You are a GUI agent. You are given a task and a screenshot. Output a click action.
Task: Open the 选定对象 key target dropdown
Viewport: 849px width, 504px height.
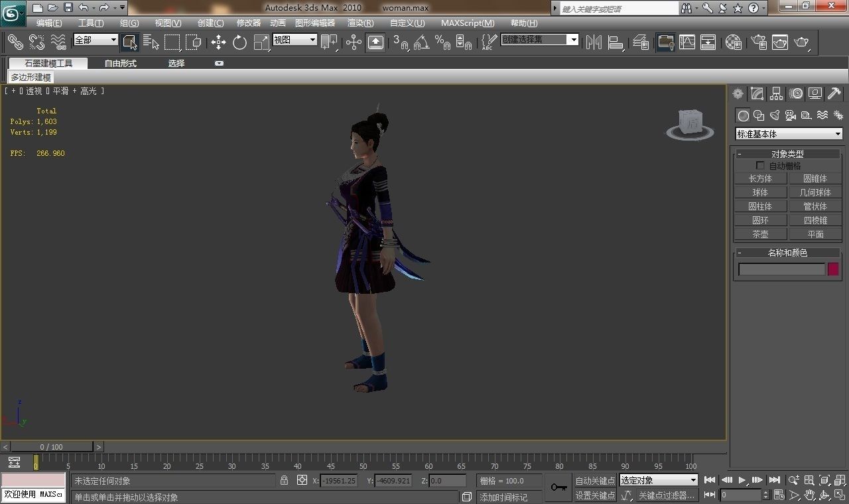coord(659,480)
